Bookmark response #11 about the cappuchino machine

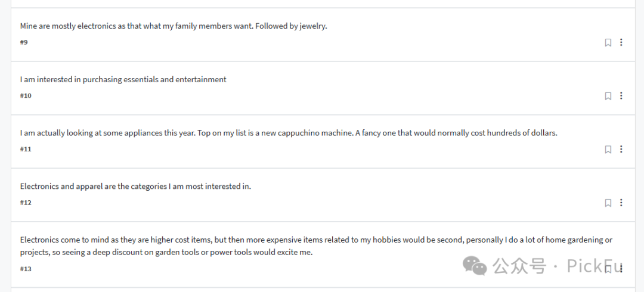click(x=608, y=149)
